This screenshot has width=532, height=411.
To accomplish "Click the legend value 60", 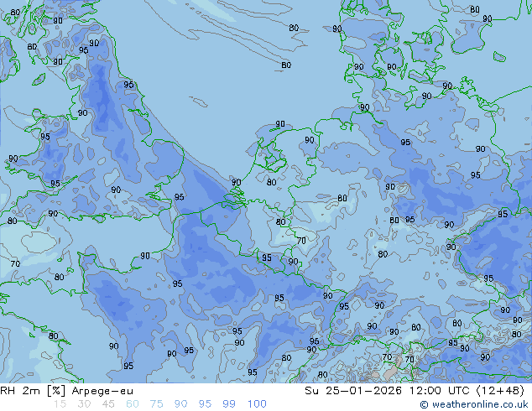I will click(133, 404).
